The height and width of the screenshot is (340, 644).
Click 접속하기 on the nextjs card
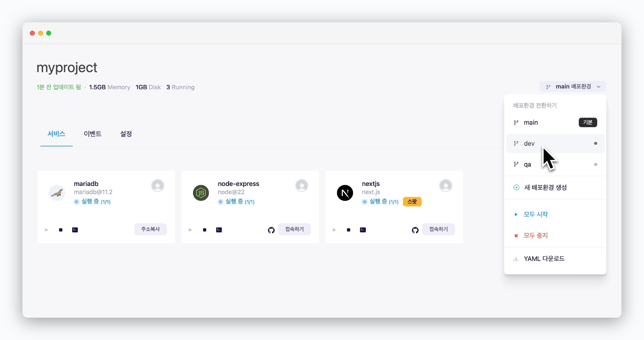[x=438, y=229]
